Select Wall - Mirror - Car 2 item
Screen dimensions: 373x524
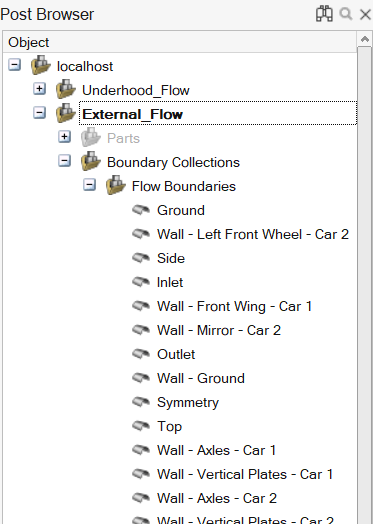click(219, 331)
